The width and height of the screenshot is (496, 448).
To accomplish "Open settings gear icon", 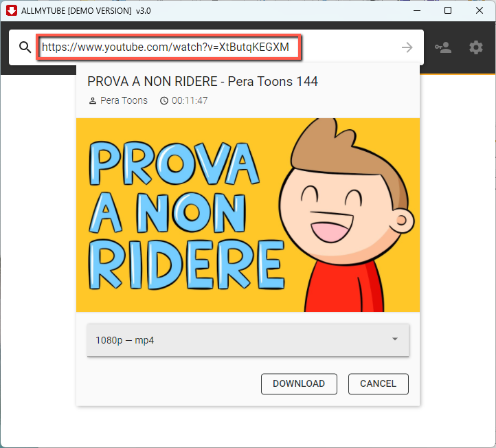I will point(476,47).
